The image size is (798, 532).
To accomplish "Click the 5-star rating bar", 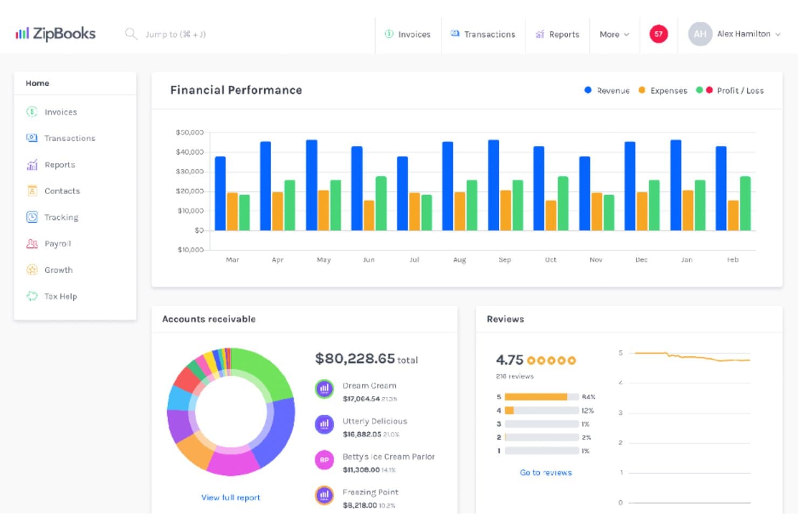I will [x=542, y=397].
